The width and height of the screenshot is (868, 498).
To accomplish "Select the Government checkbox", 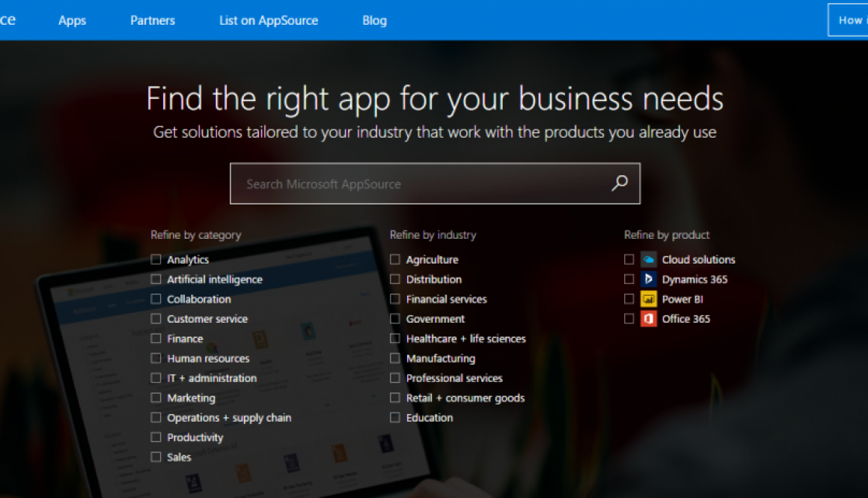I will [x=394, y=318].
